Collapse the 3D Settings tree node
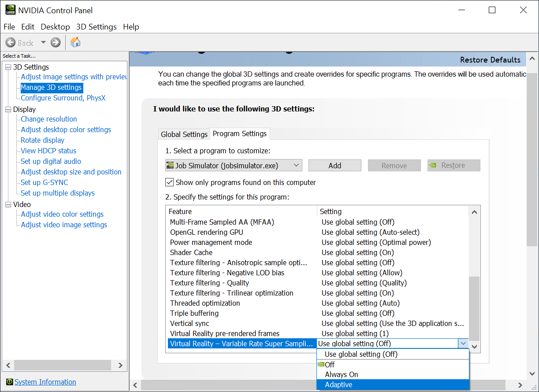 pyautogui.click(x=8, y=67)
